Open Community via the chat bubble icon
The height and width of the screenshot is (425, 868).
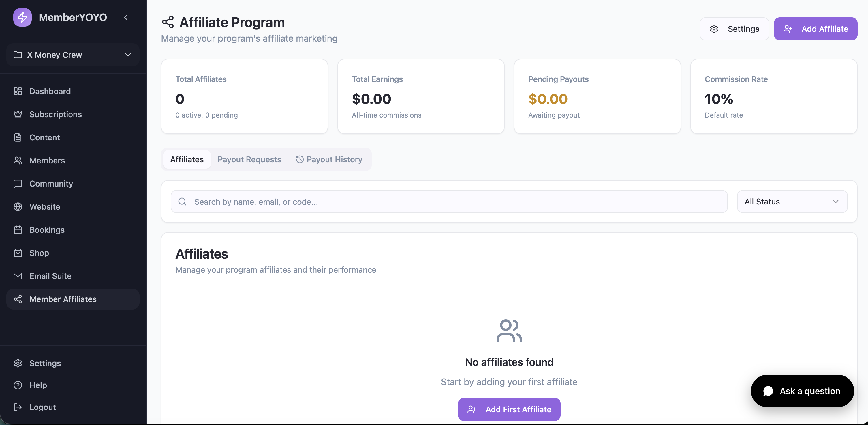coord(18,184)
